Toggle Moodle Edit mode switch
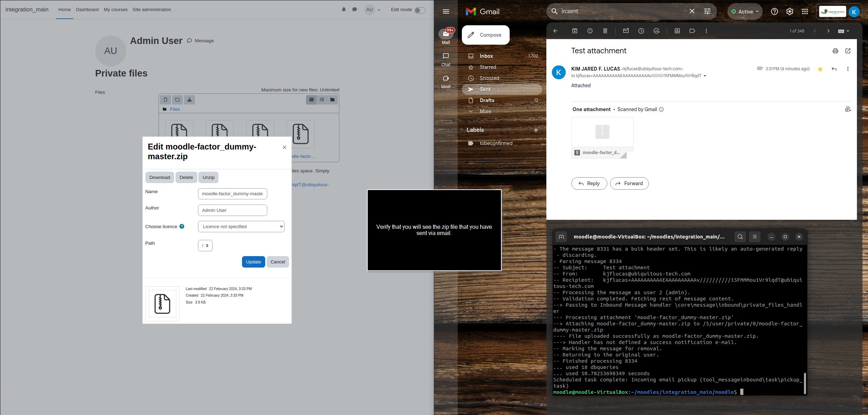Screen dimensions: 868x415 pyautogui.click(x=420, y=10)
